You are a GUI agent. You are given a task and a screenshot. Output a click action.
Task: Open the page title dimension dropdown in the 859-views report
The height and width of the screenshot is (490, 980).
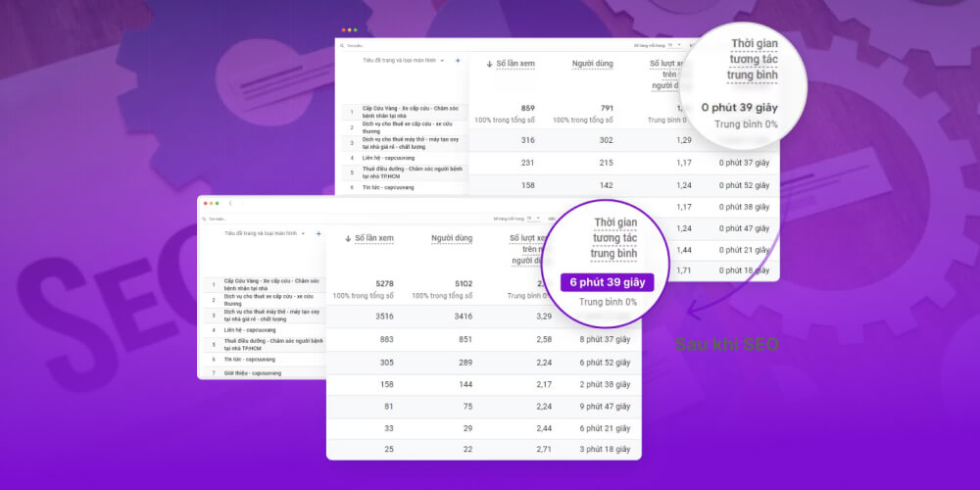click(442, 60)
